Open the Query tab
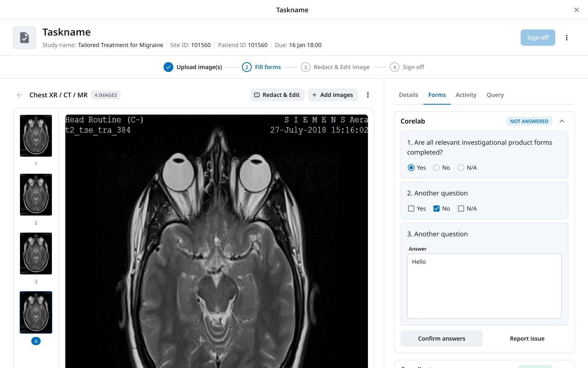Viewport: 588px width, 368px height. [495, 94]
